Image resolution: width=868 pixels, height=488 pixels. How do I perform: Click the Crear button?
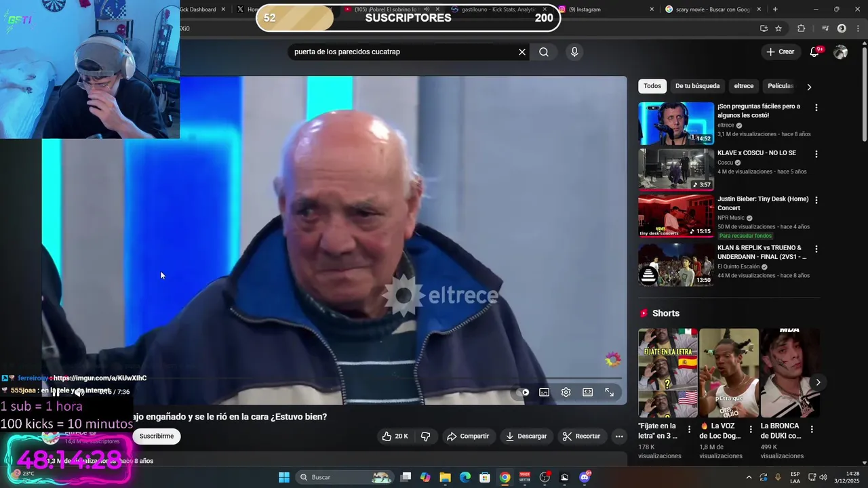tap(781, 52)
